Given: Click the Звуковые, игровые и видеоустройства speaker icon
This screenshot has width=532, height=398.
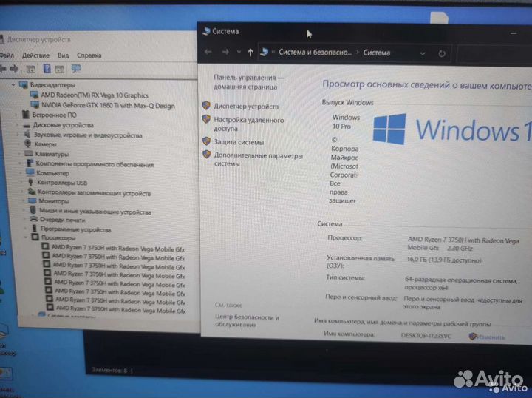Looking at the screenshot, I should tap(27, 135).
